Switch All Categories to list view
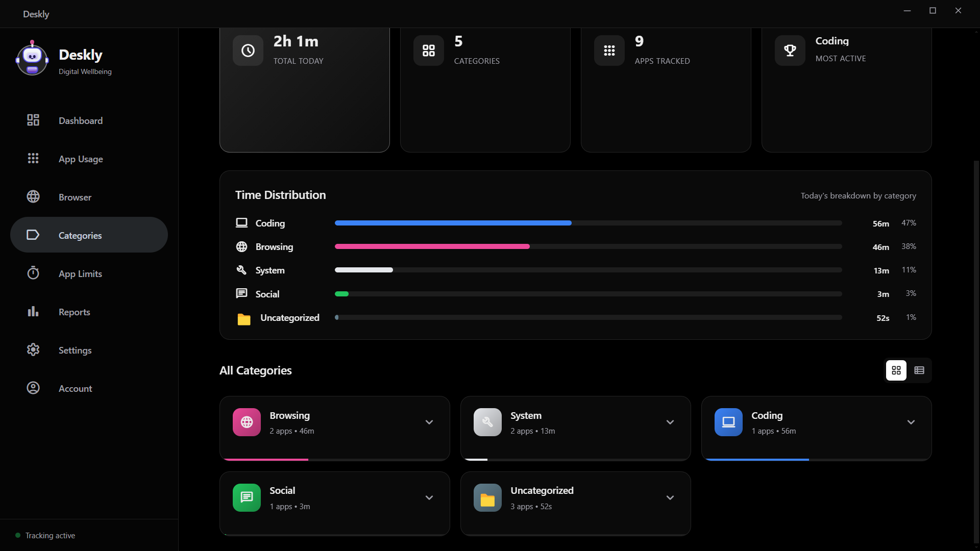 point(919,370)
